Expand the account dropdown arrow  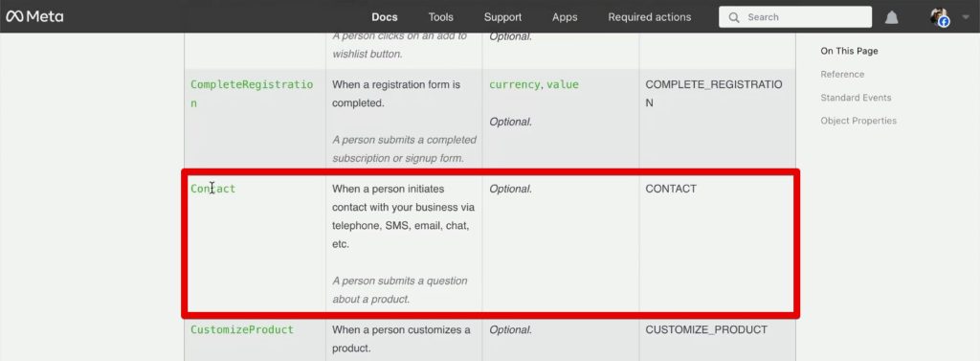click(x=965, y=18)
